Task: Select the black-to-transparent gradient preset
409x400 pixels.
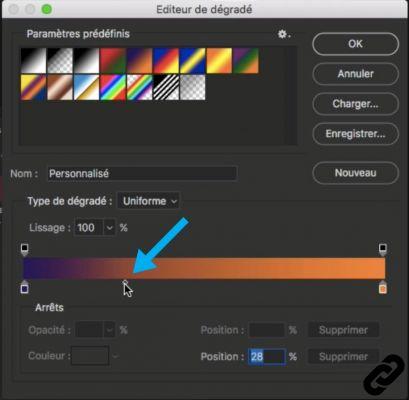Action: click(60, 61)
